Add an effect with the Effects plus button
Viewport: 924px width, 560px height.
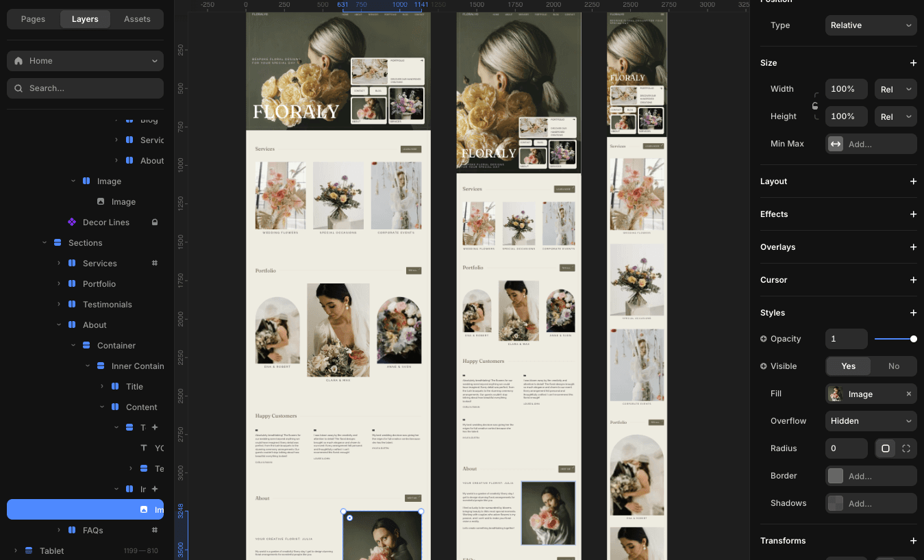pos(914,214)
